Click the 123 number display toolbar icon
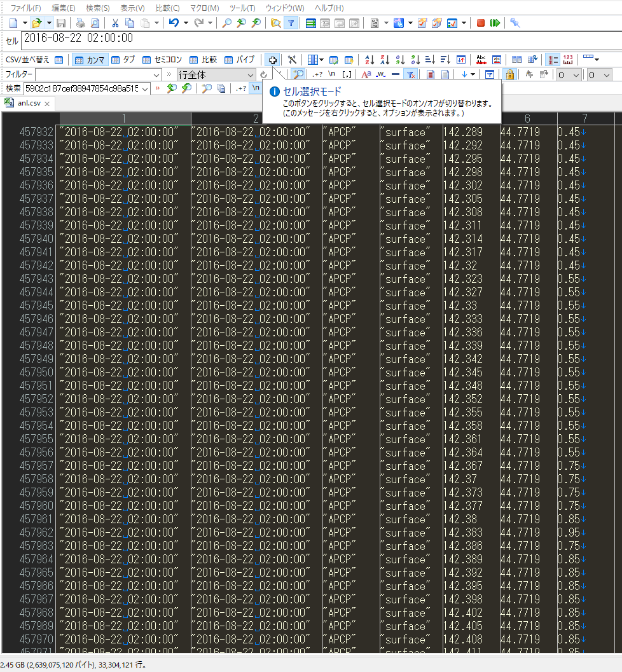Image resolution: width=622 pixels, height=672 pixels. click(x=569, y=60)
